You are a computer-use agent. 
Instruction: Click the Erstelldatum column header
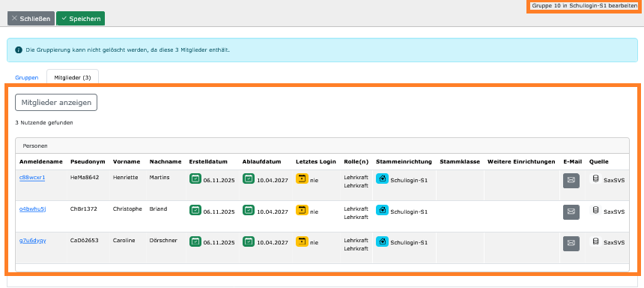pos(208,162)
